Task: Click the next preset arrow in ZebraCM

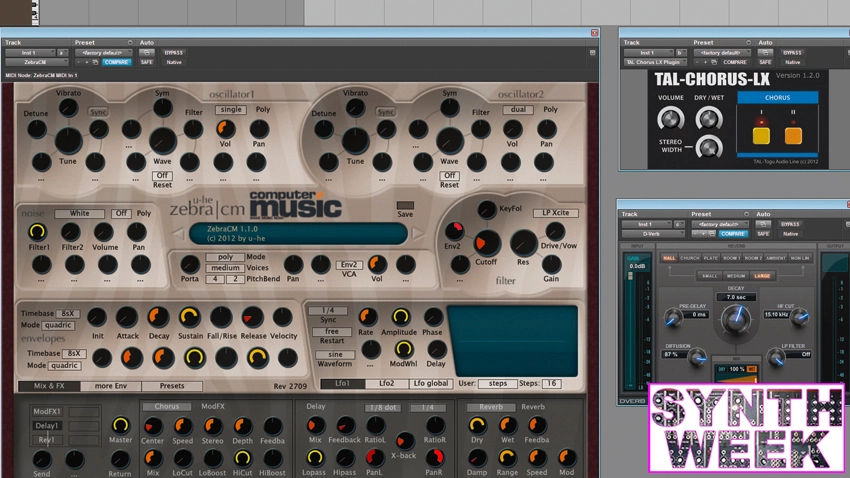Action: pyautogui.click(x=417, y=234)
